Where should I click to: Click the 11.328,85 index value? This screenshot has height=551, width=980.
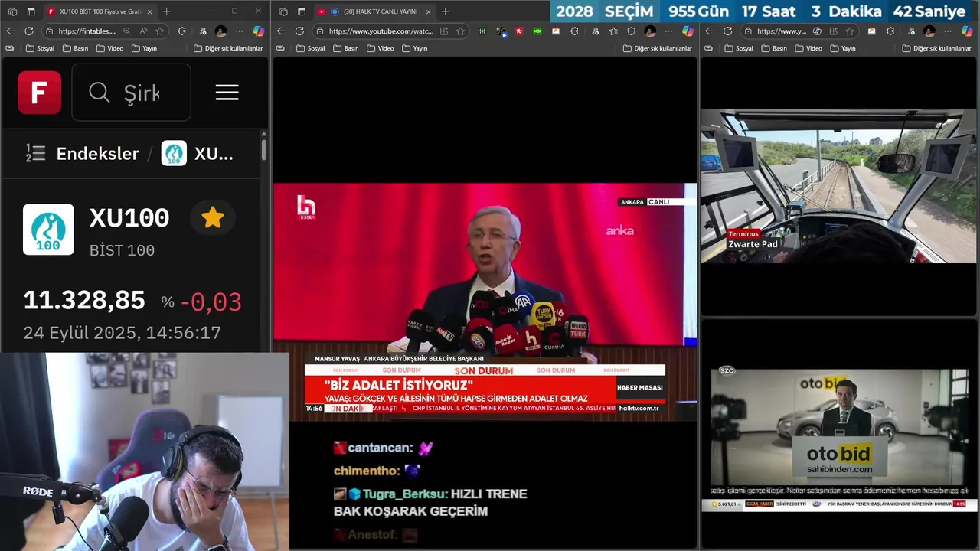click(x=84, y=301)
